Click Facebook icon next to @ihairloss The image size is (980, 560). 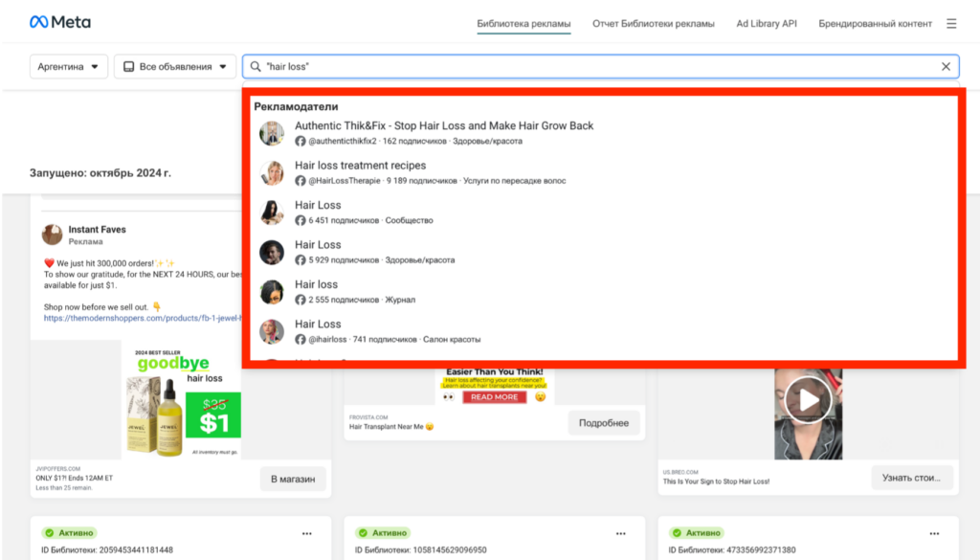pos(301,340)
